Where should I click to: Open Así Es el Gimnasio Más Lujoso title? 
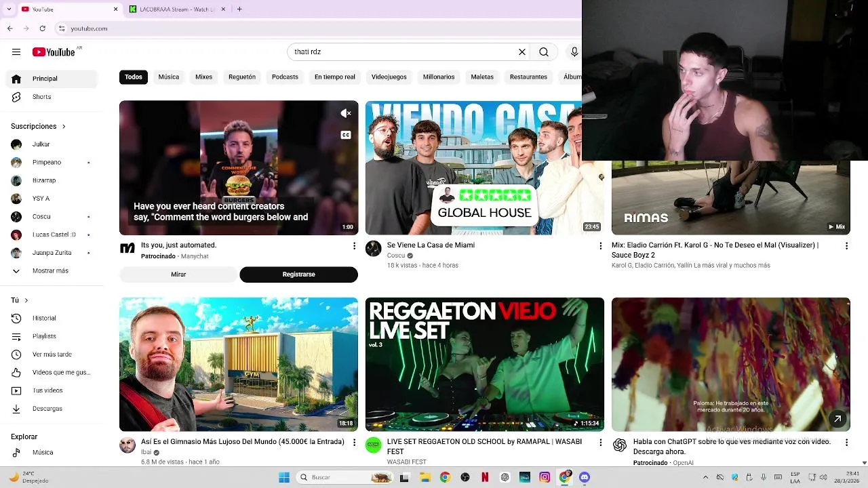point(243,442)
